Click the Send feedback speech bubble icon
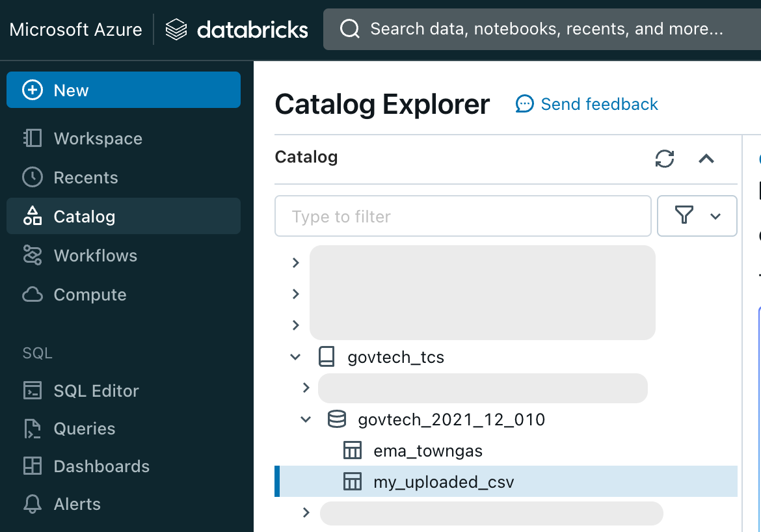This screenshot has width=761, height=532. click(x=525, y=104)
